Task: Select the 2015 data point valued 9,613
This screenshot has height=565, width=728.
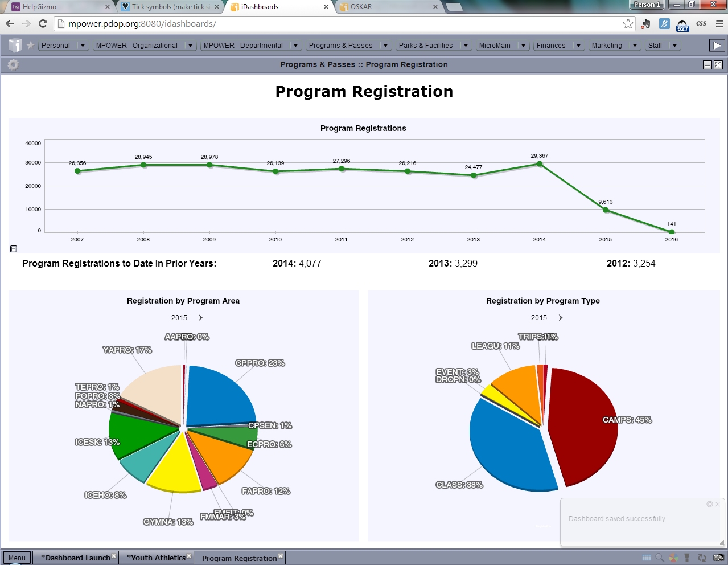Action: [606, 210]
